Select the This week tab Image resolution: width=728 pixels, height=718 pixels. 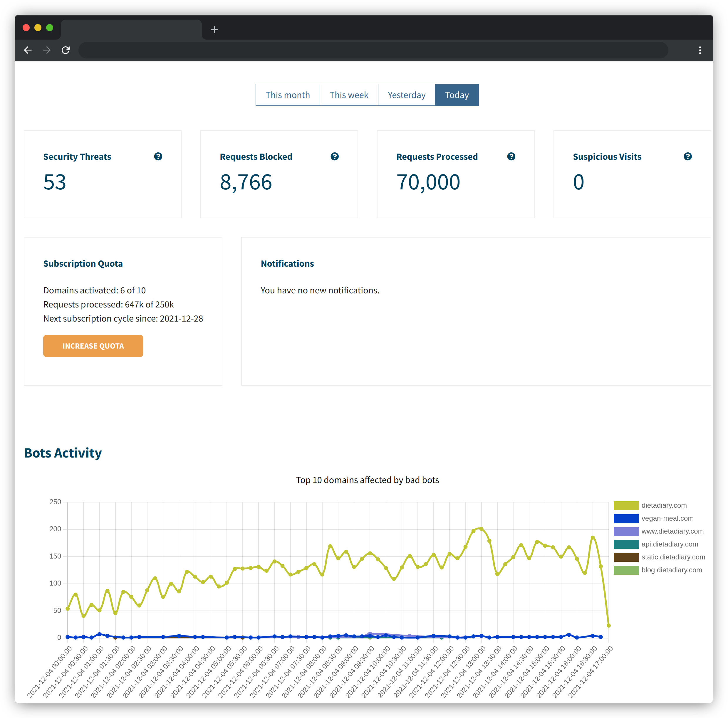point(348,95)
